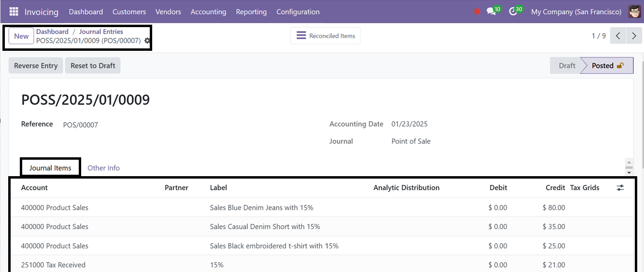Sort by the Partner column header

coord(176,188)
